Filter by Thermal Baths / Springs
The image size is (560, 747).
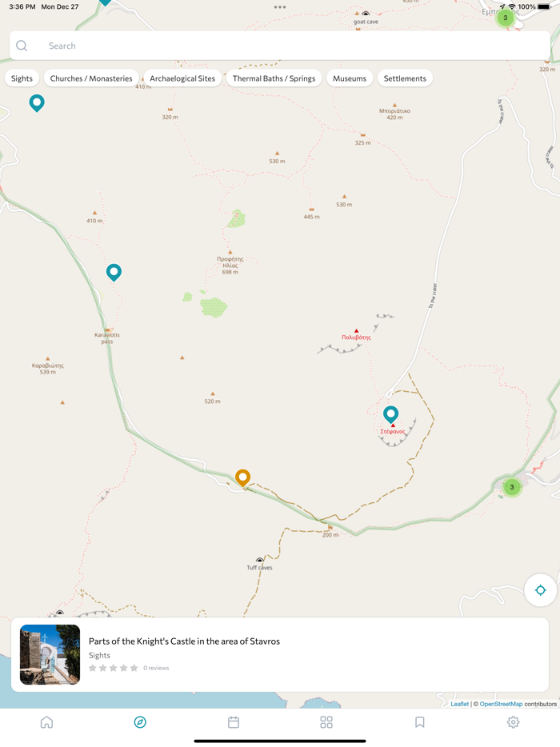[274, 78]
